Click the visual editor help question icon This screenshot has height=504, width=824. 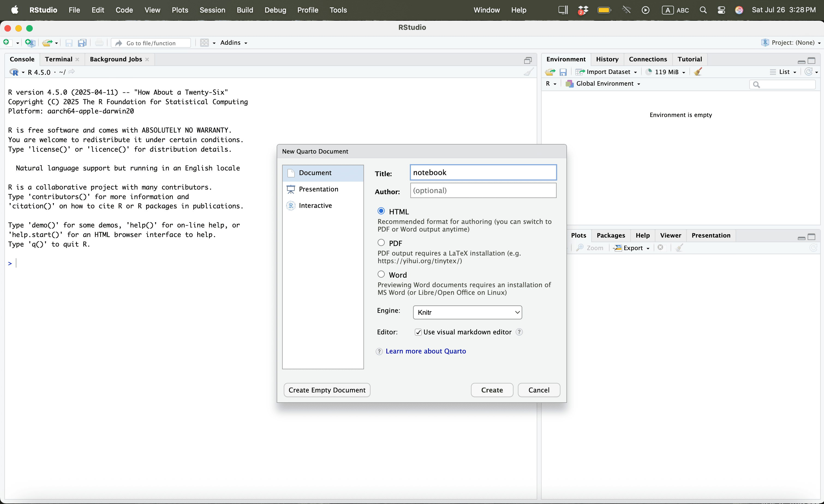coord(519,332)
